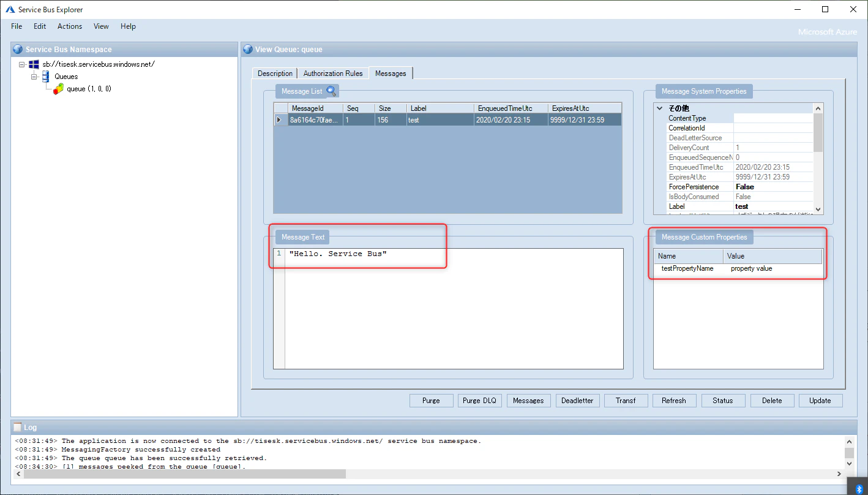Click the Purge DLQ button
The width and height of the screenshot is (868, 495).
pyautogui.click(x=480, y=401)
